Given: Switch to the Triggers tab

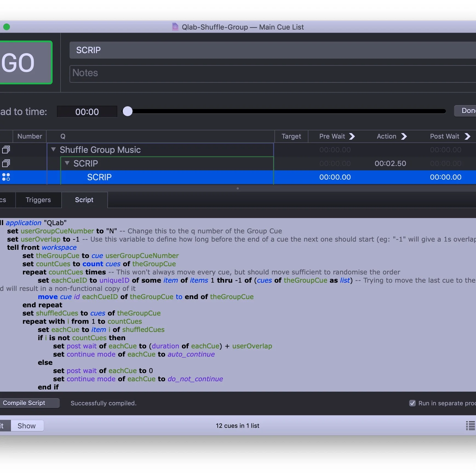Looking at the screenshot, I should click(x=38, y=200).
